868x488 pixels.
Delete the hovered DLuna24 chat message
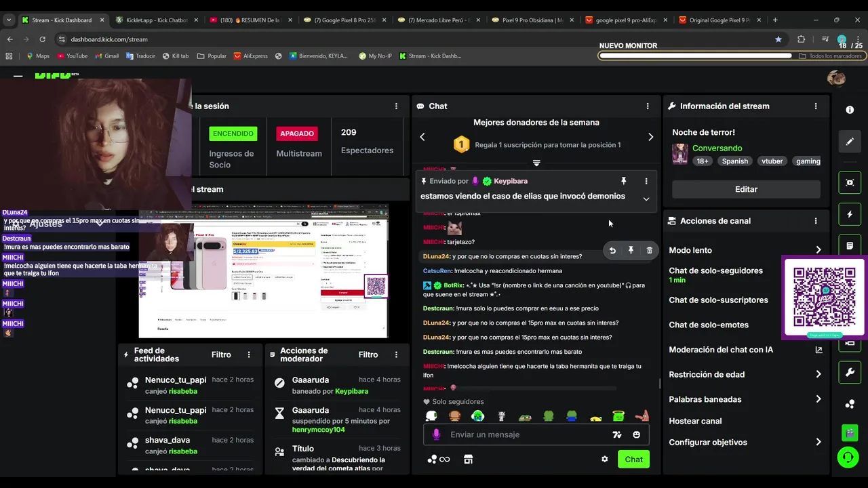pos(649,251)
